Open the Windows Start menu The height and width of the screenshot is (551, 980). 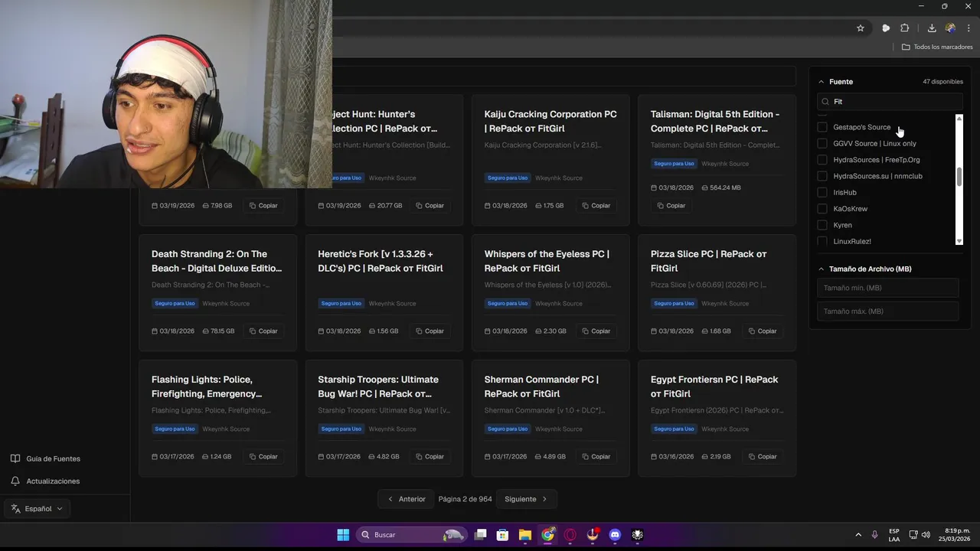pos(343,535)
